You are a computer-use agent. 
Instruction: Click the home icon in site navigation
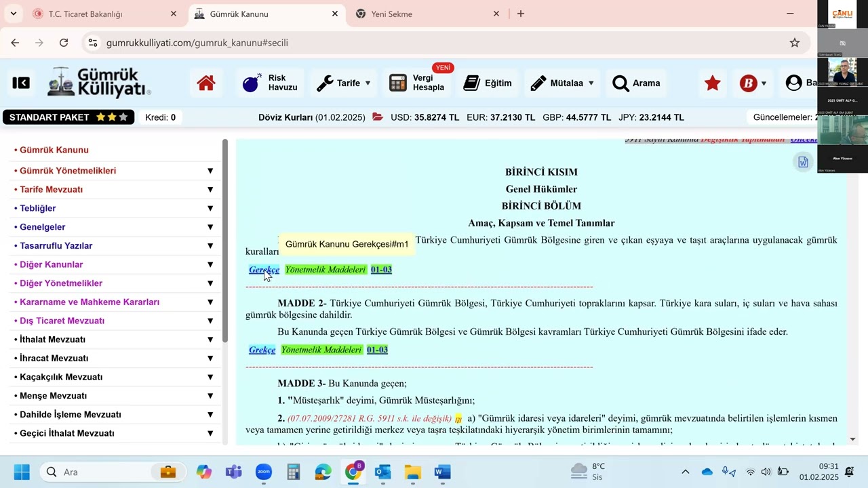(x=206, y=83)
